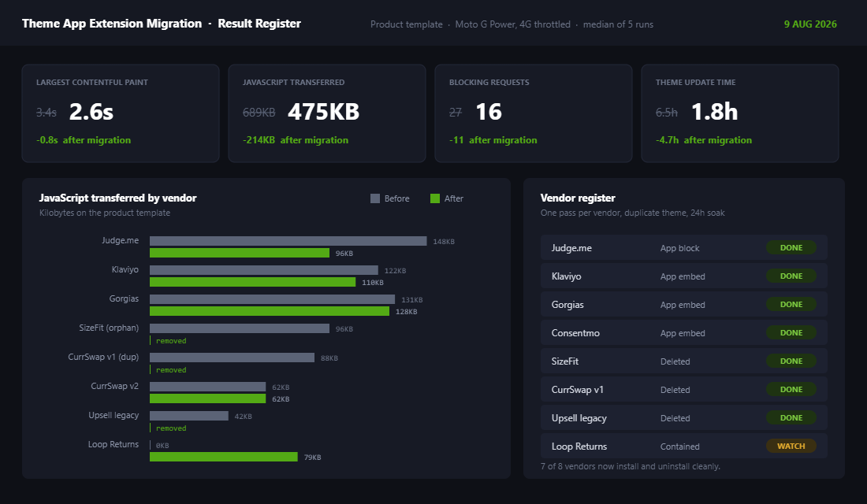Click DONE badge in Gorgias row

tap(791, 305)
